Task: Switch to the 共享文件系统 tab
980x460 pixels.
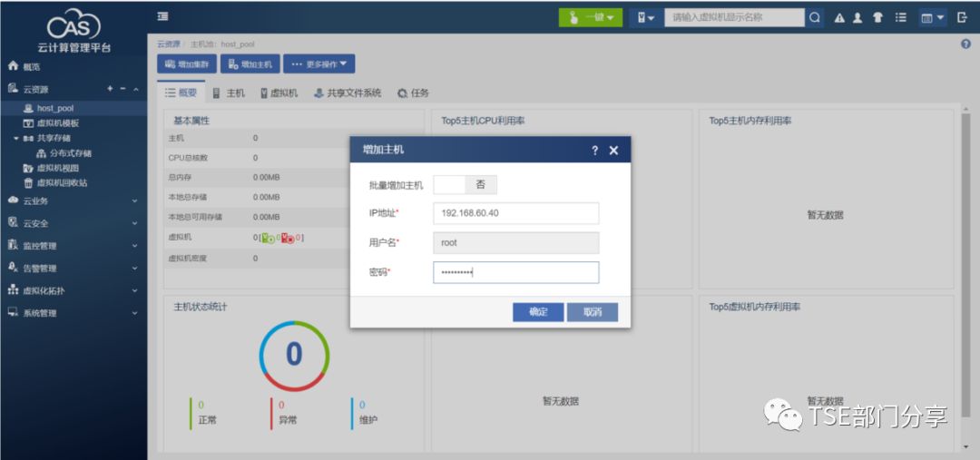Action: pyautogui.click(x=348, y=93)
